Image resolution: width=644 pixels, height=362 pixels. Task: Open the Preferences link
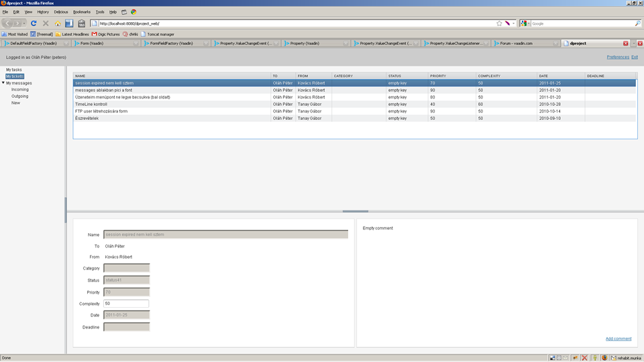click(x=618, y=58)
